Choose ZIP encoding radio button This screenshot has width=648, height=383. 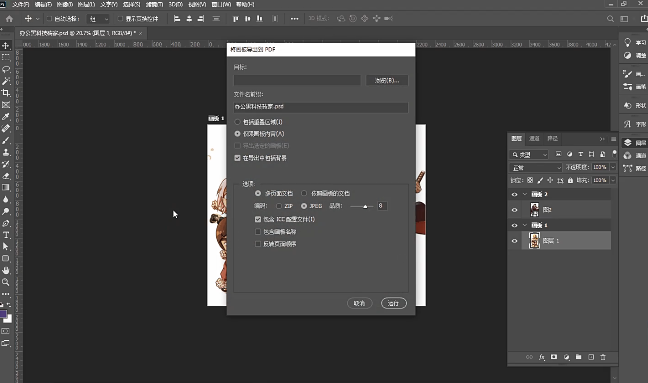[x=279, y=206]
